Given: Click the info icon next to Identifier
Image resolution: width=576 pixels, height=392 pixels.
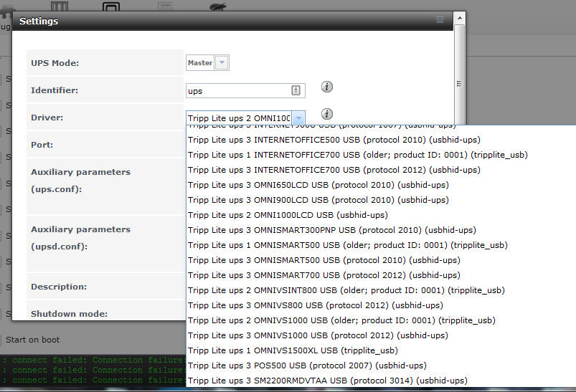Looking at the screenshot, I should tap(327, 87).
